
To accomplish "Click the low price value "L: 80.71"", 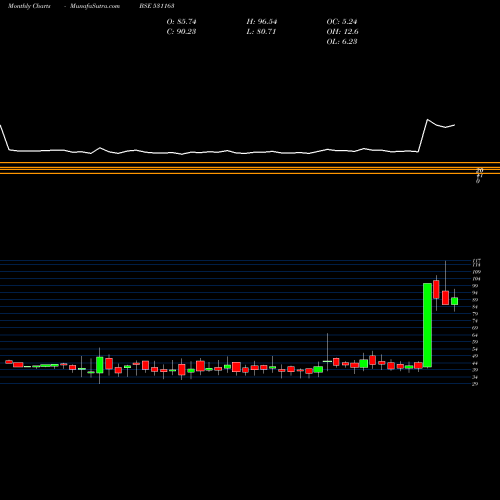I will click(261, 32).
